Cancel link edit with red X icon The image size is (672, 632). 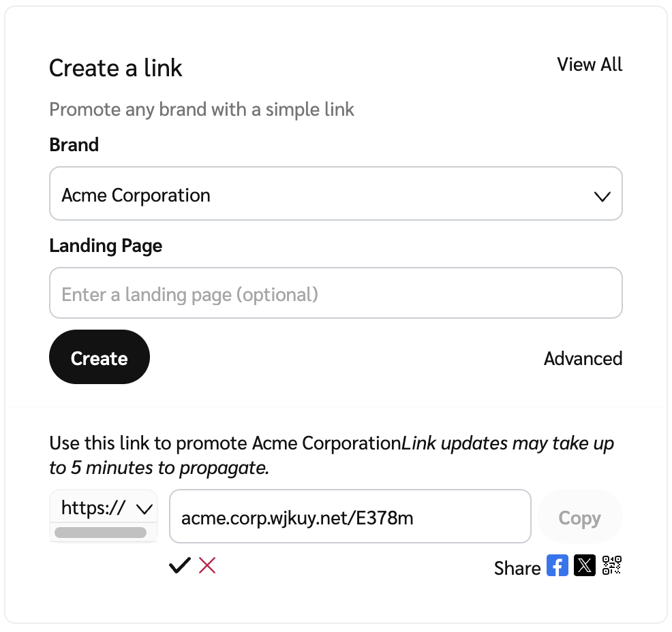click(207, 565)
